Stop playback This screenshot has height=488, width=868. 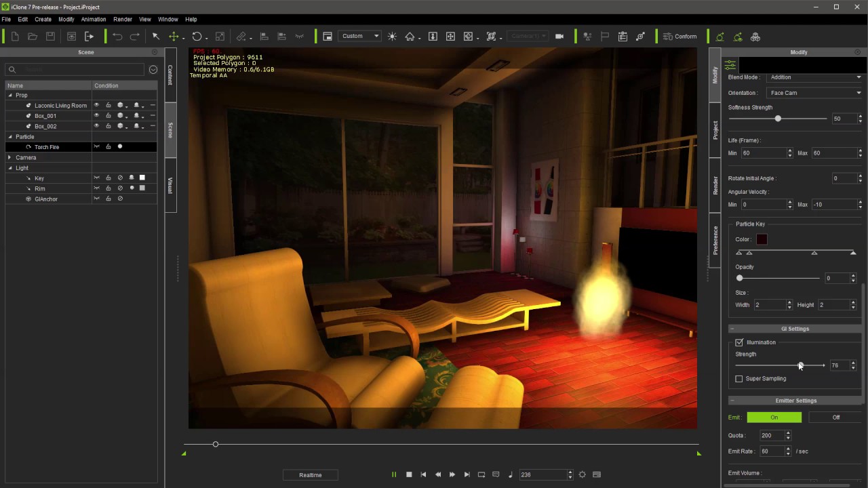click(409, 474)
